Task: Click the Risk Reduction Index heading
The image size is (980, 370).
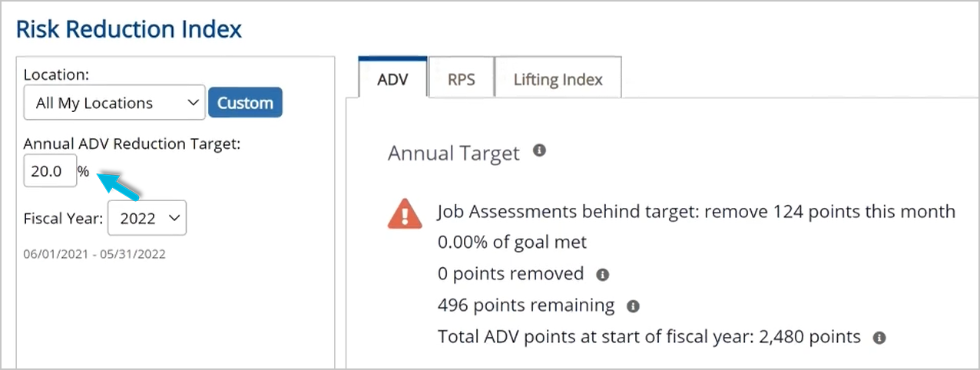Action: (129, 29)
